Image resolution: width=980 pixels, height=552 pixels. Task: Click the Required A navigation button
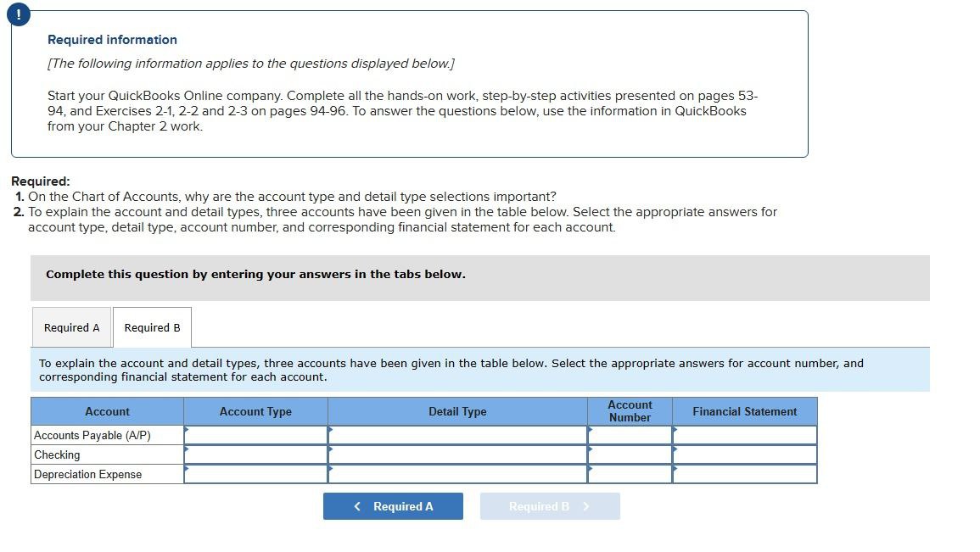pyautogui.click(x=393, y=505)
